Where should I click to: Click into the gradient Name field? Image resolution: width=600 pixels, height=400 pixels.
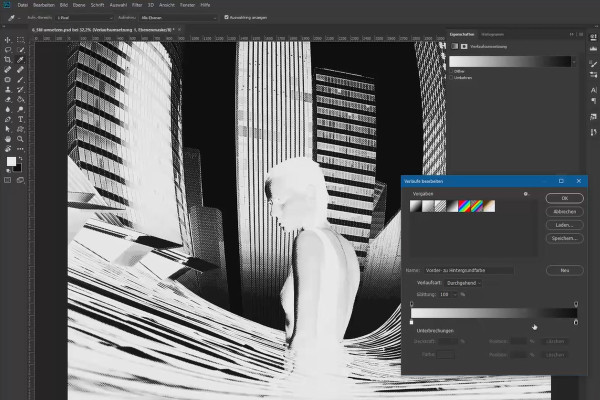click(468, 270)
